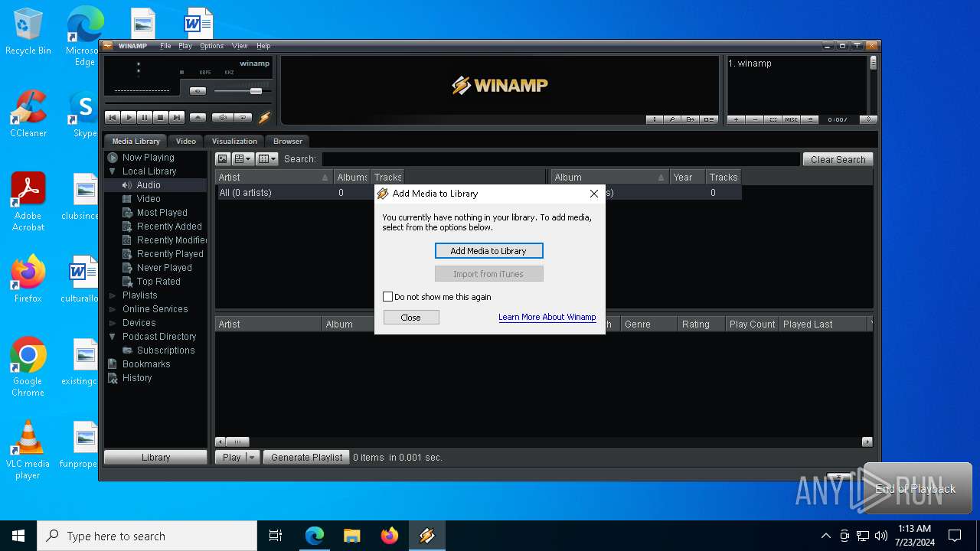Collapse the Local Library tree node
Viewport: 980px width, 551px height.
113,171
